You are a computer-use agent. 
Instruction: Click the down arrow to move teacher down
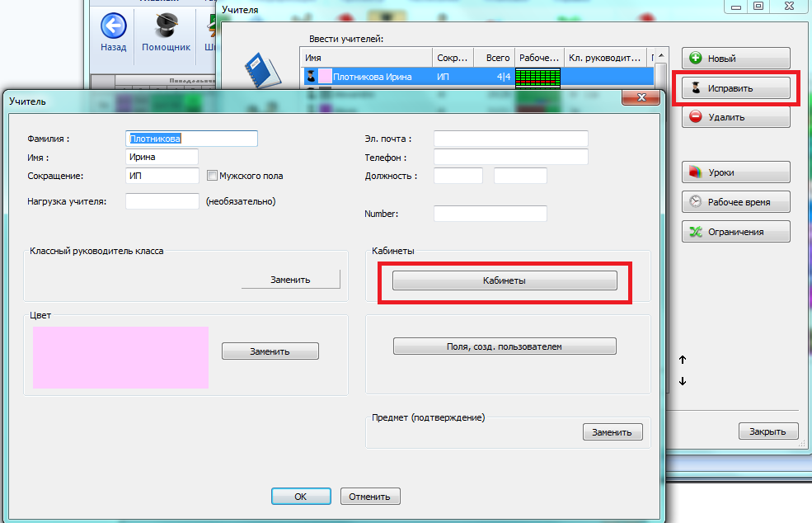coord(683,381)
